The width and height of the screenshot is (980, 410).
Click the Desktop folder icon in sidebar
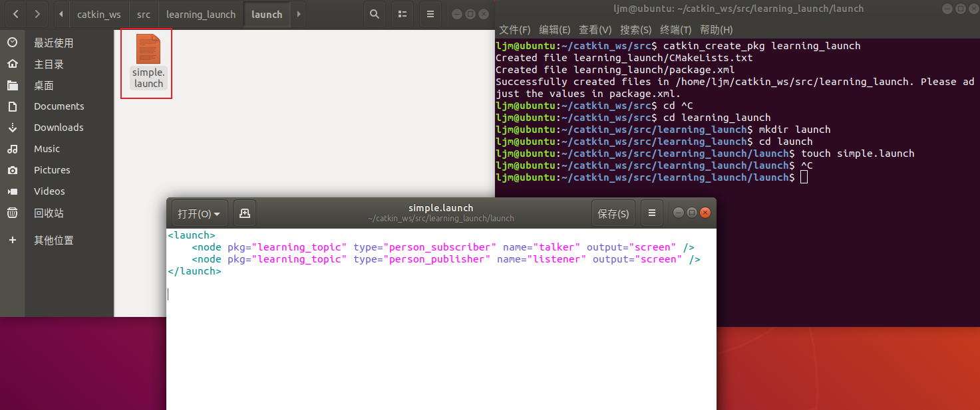12,85
